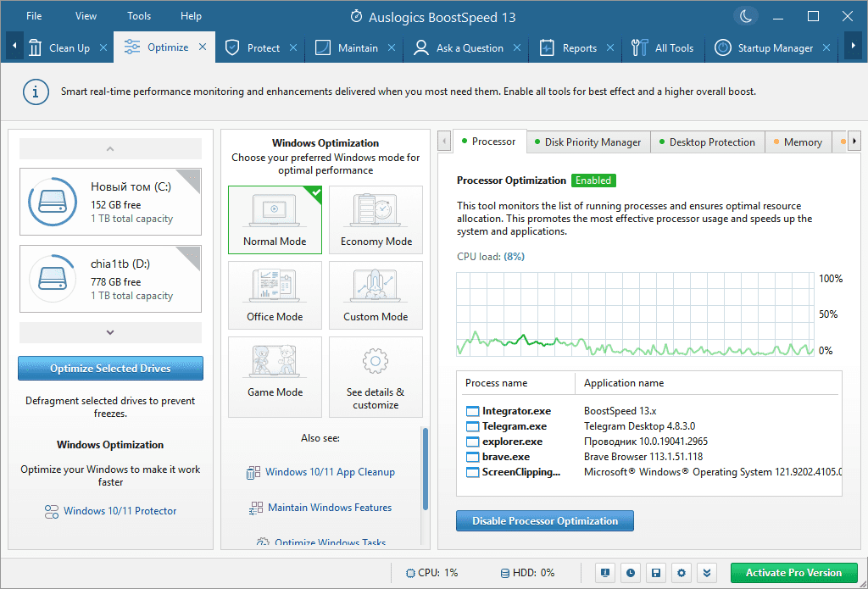Open the Help menu
The image size is (868, 589).
coord(191,16)
